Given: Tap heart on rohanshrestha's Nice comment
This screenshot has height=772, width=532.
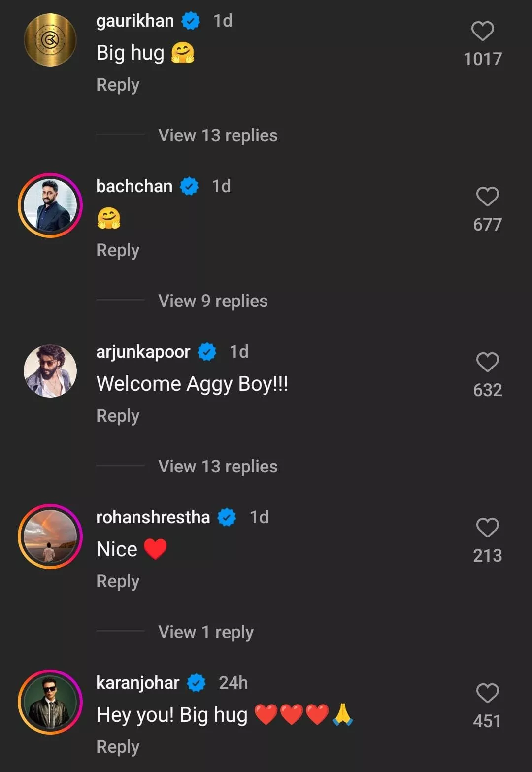Looking at the screenshot, I should click(x=487, y=528).
